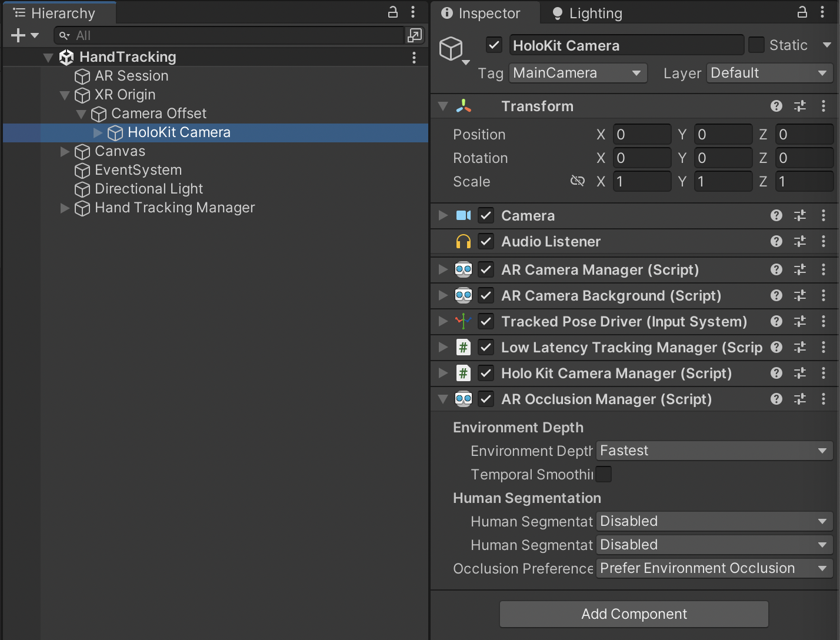The height and width of the screenshot is (640, 840).
Task: Collapse the XR Origin tree item
Action: click(64, 95)
